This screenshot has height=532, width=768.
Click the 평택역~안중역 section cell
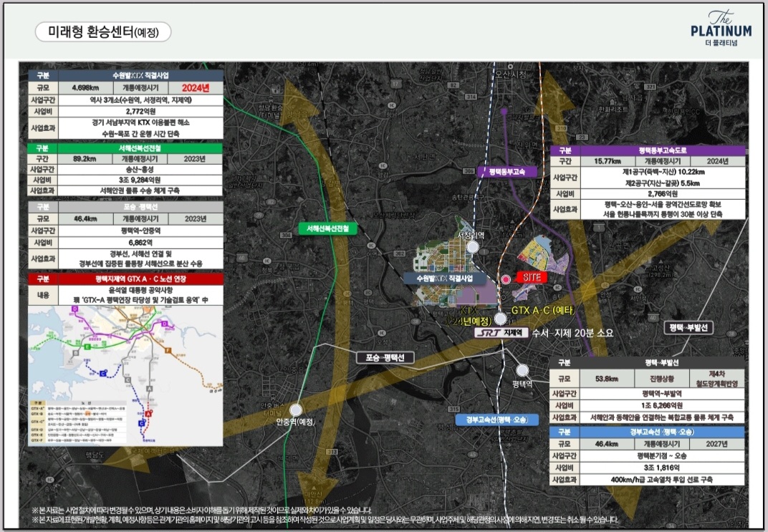point(140,231)
